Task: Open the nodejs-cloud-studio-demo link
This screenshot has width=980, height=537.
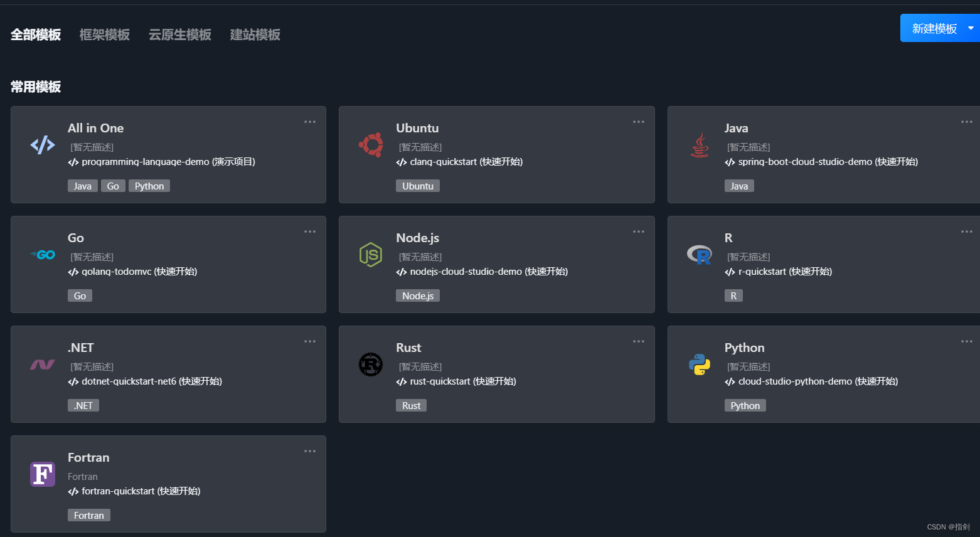Action: click(x=482, y=272)
